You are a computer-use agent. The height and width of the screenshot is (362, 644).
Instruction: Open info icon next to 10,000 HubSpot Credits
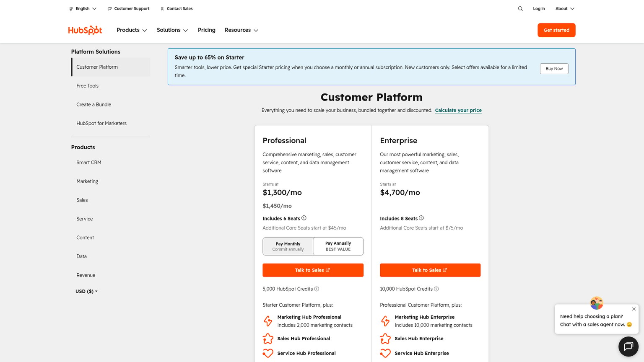click(x=436, y=289)
